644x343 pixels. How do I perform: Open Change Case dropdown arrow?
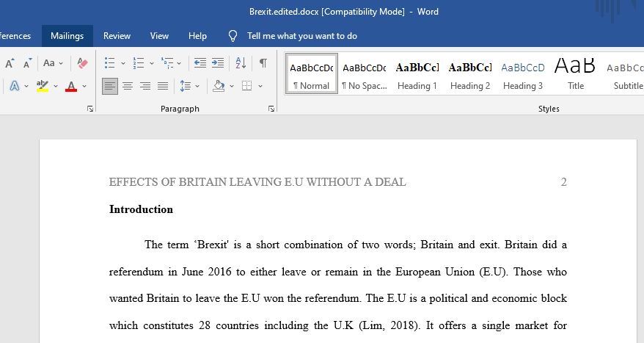pyautogui.click(x=61, y=63)
